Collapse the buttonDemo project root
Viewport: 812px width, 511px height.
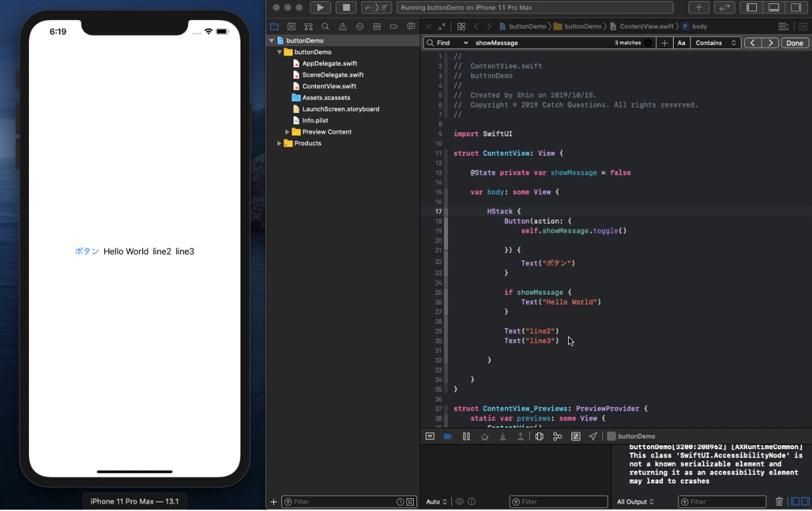coord(271,41)
